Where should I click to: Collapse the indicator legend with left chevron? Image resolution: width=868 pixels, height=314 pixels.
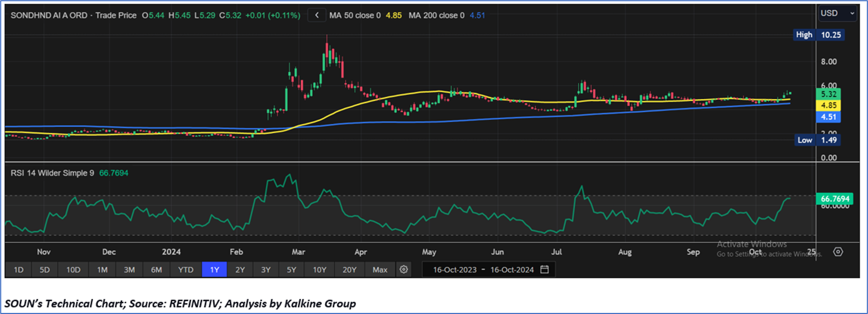(x=317, y=15)
